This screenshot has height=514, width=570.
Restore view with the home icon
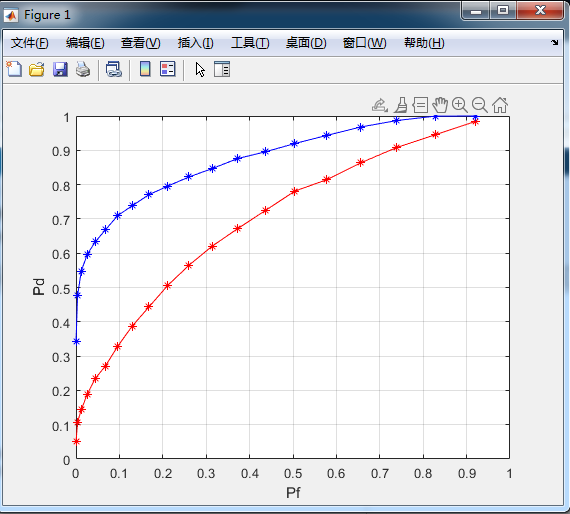point(500,105)
